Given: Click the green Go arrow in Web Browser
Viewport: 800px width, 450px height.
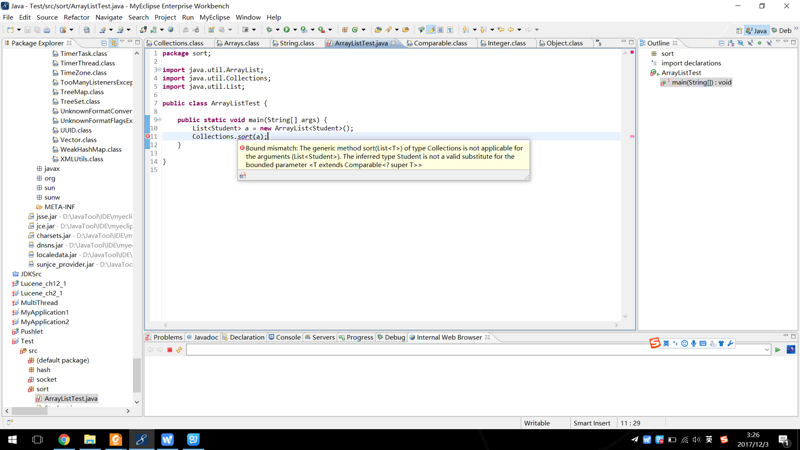Looking at the screenshot, I should coord(778,350).
